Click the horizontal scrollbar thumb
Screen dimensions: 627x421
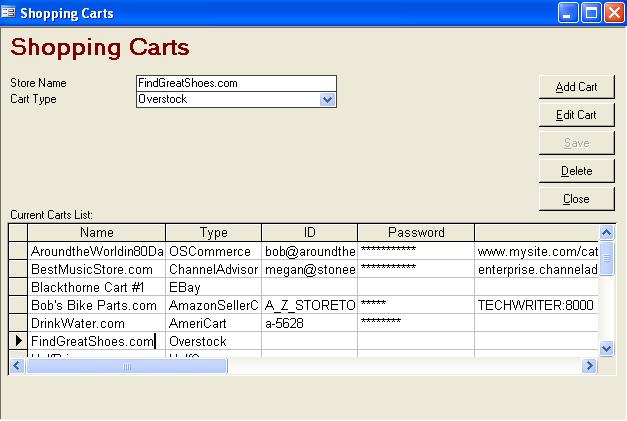(127, 366)
